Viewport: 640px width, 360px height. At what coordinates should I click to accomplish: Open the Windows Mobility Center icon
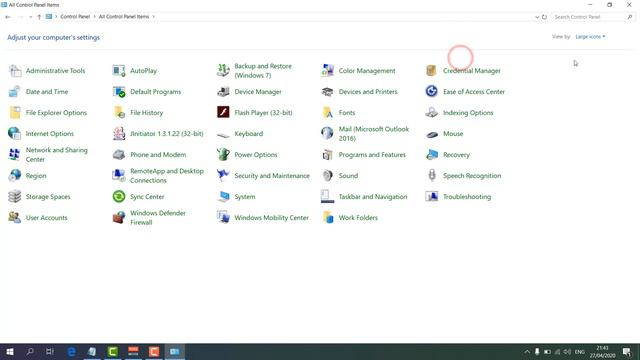coord(223,218)
